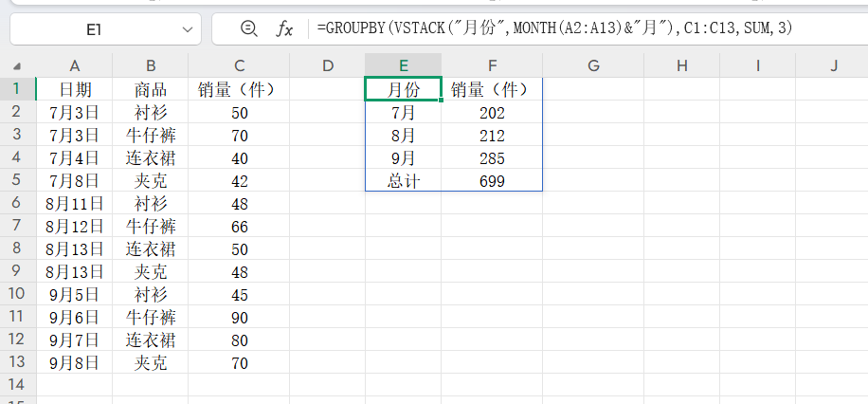
Task: Click the sales value 90 cell
Action: tap(239, 317)
